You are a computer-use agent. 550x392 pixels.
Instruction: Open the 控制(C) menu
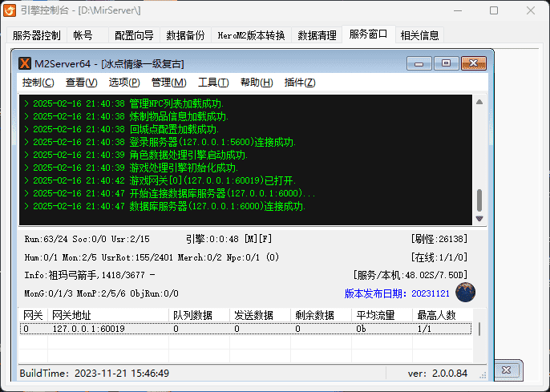point(38,83)
